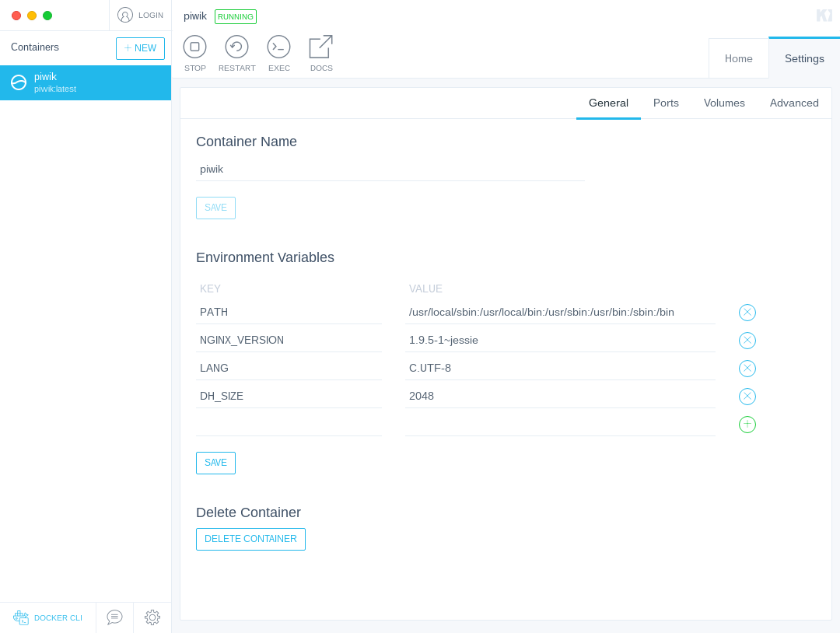This screenshot has height=633, width=840.
Task: Delete the DH_SIZE variable
Action: 747,397
